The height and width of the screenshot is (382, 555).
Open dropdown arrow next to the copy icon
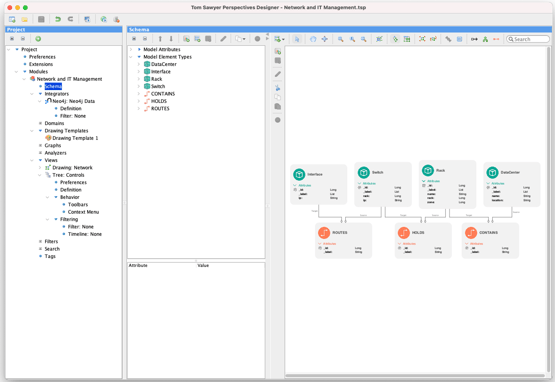(x=244, y=39)
